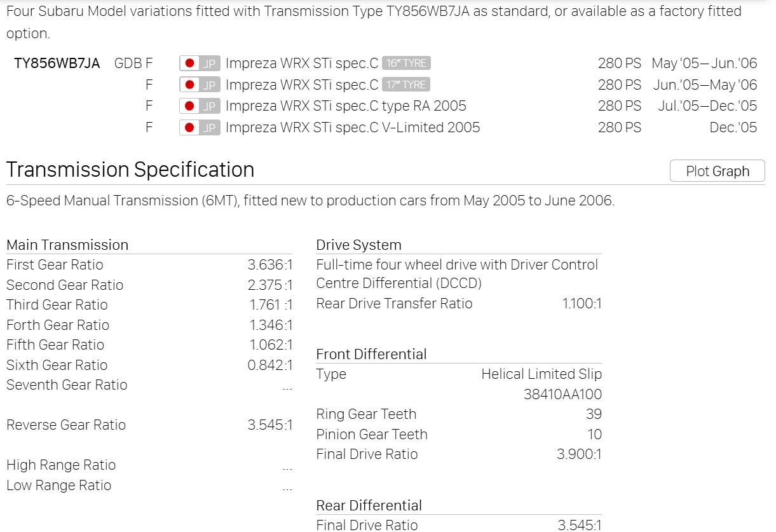Click the First Gear Ratio value 3.636:1
The height and width of the screenshot is (532, 776).
coord(270,265)
